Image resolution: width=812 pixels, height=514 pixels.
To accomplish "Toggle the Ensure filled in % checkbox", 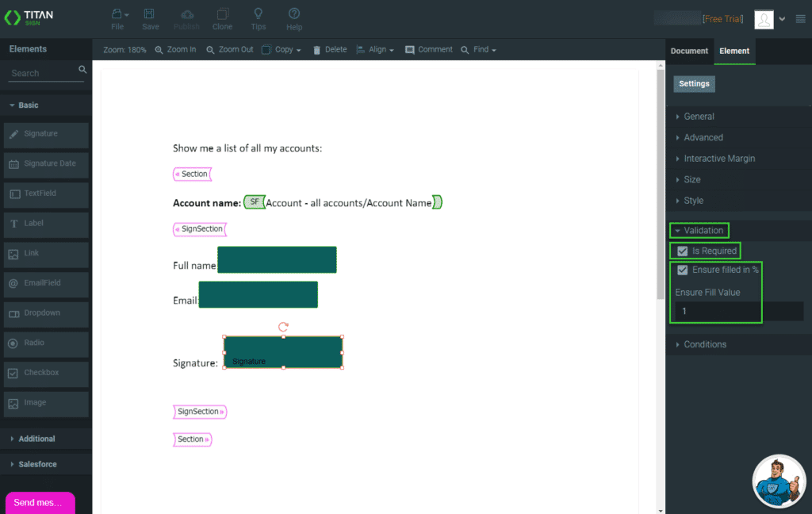I will 682,270.
